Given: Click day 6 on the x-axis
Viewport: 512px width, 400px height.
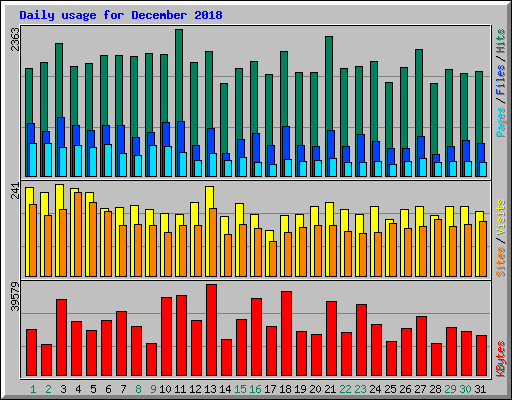Looking at the screenshot, I should point(108,389).
